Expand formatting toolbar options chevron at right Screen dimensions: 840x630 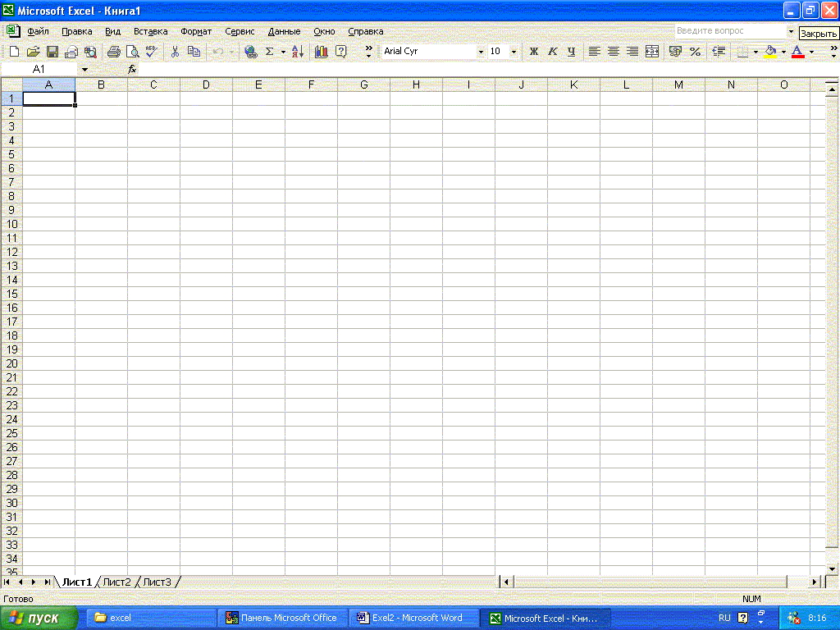click(833, 52)
